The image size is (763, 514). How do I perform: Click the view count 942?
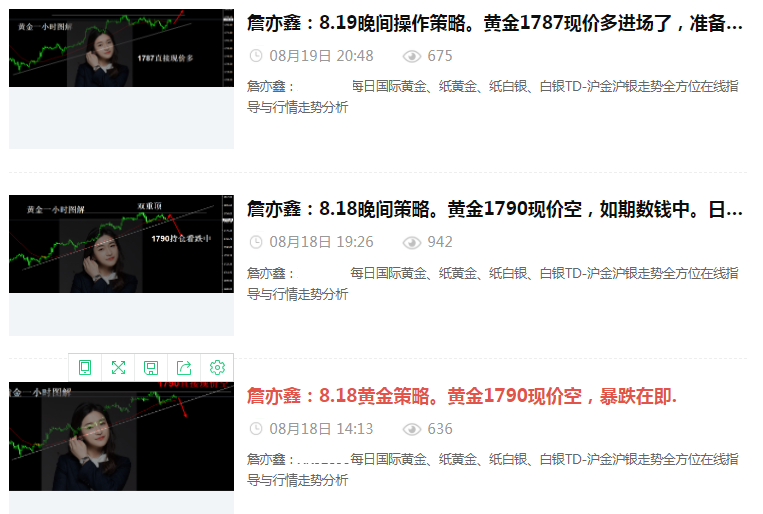pos(440,242)
